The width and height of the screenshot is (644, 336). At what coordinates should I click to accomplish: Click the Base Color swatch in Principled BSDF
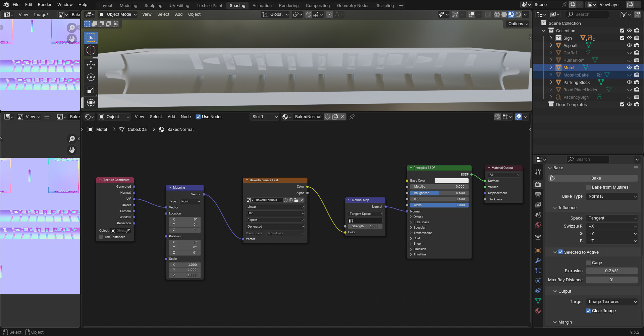coord(451,180)
